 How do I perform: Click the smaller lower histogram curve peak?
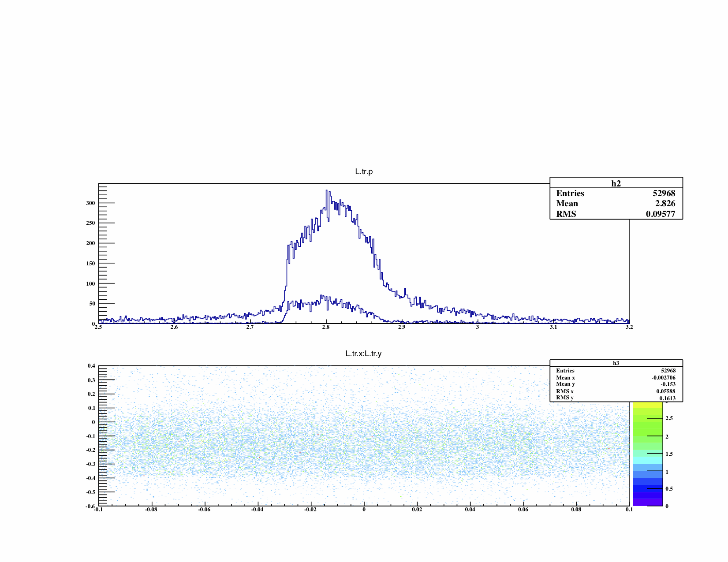[322, 297]
